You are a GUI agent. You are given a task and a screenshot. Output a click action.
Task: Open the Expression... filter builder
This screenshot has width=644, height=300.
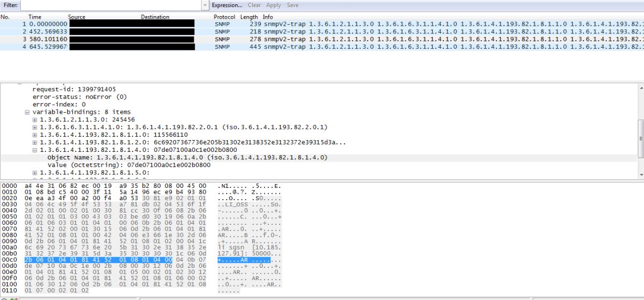(227, 5)
